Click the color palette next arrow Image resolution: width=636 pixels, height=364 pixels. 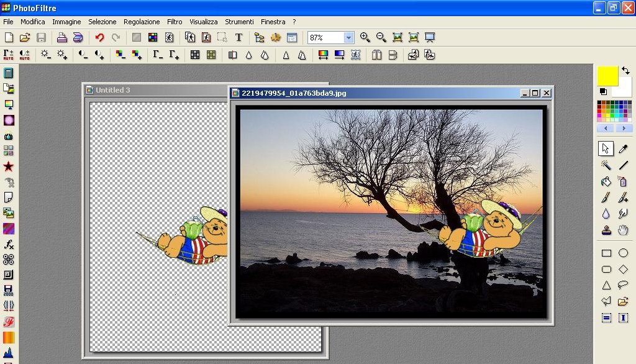point(623,129)
